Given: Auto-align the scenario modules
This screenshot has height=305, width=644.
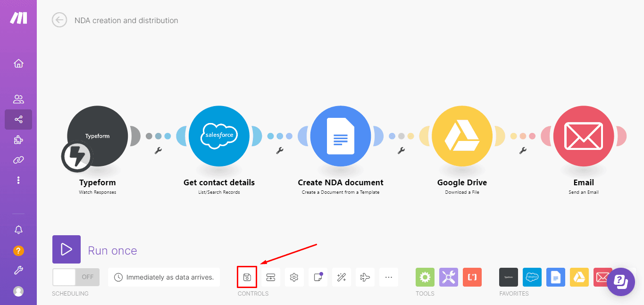Looking at the screenshot, I should pos(270,277).
